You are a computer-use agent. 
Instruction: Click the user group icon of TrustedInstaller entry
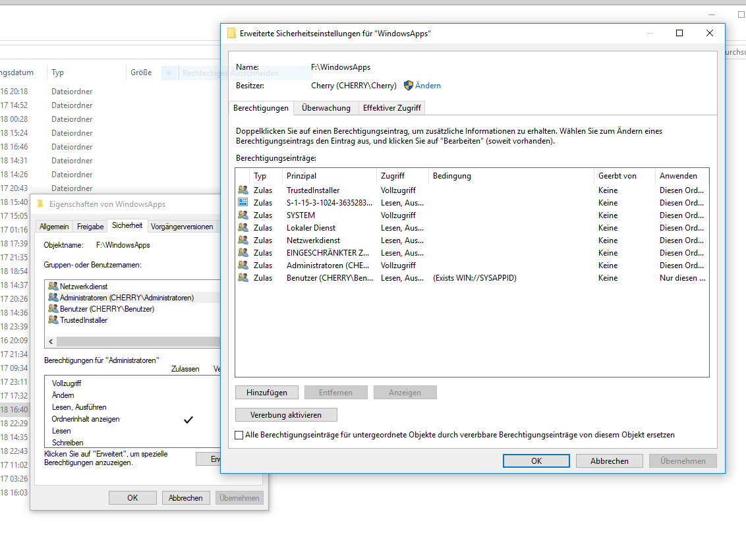243,190
